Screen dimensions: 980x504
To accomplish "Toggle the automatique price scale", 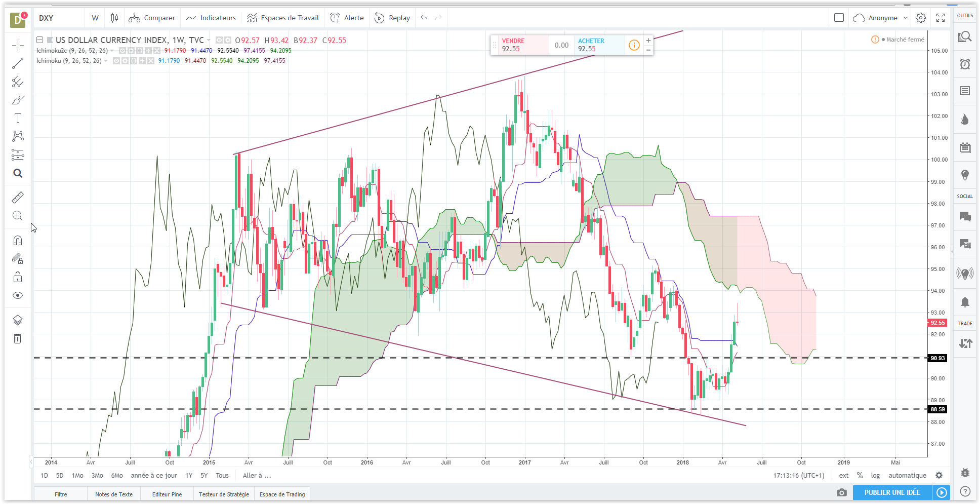I will [x=908, y=476].
